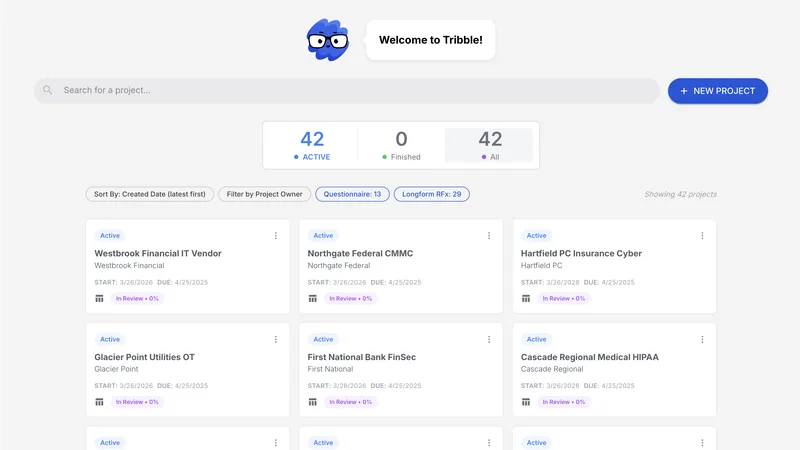Image resolution: width=800 pixels, height=450 pixels.
Task: Click table icon on Hartfield PC Insurance Cyber card
Action: coord(526,298)
